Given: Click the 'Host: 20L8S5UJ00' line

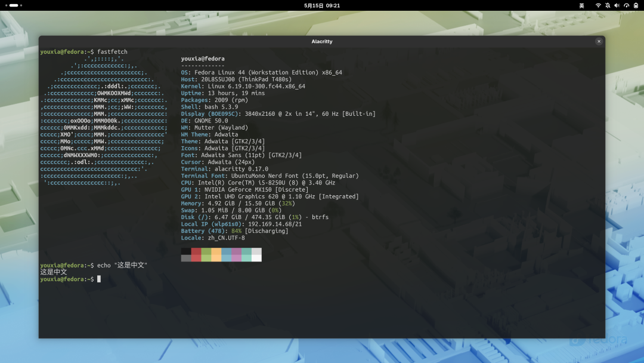Looking at the screenshot, I should [x=236, y=79].
